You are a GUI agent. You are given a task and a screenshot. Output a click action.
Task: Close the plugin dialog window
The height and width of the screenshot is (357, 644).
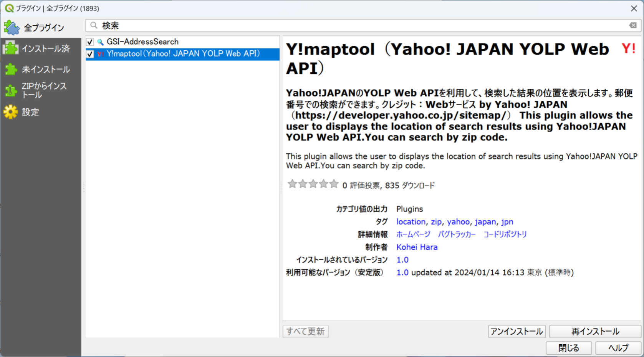(x=634, y=8)
